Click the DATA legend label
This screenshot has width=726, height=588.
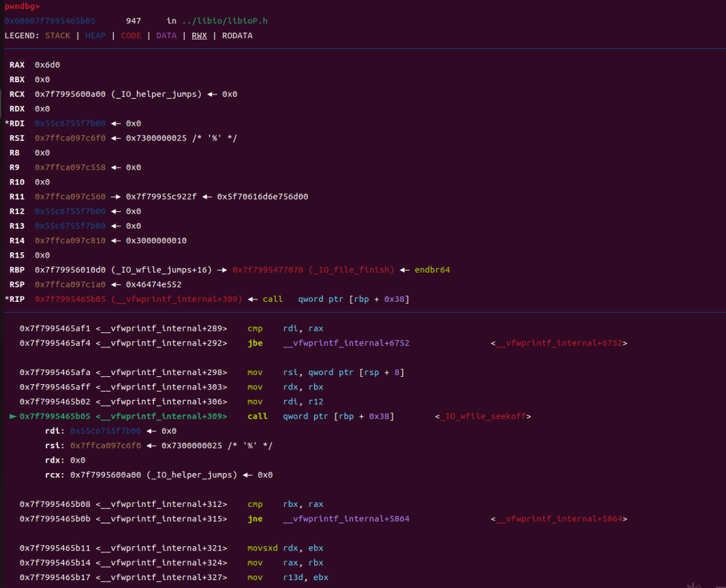(x=166, y=36)
